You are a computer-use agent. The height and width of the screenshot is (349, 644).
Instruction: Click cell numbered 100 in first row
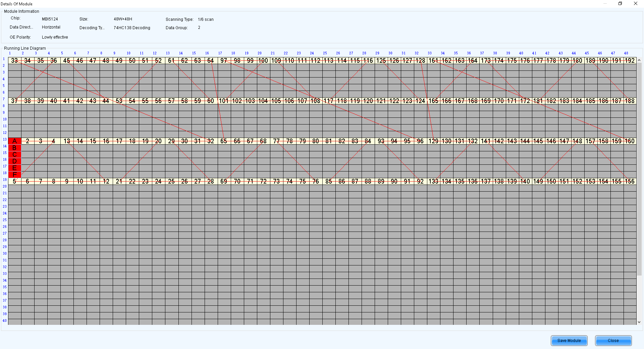[263, 60]
